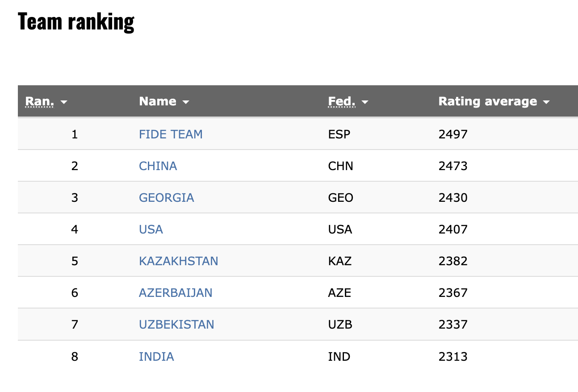
Task: Click the Name column header label
Action: click(x=158, y=101)
